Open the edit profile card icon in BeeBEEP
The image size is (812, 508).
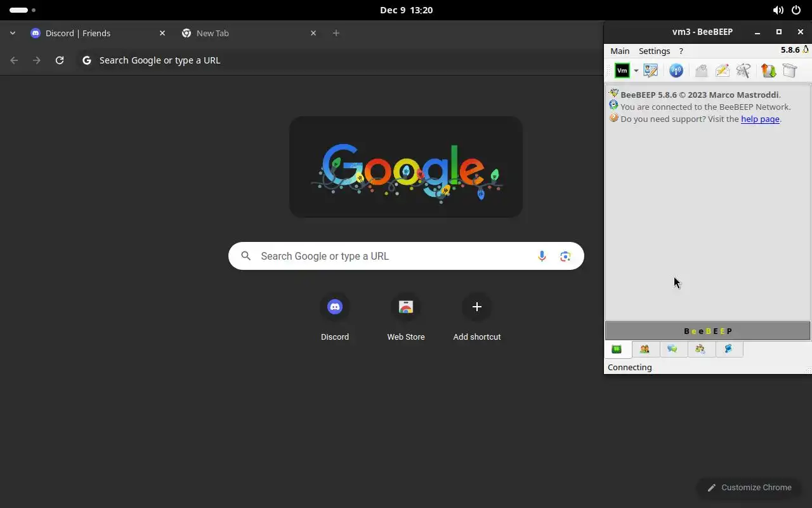tap(651, 70)
